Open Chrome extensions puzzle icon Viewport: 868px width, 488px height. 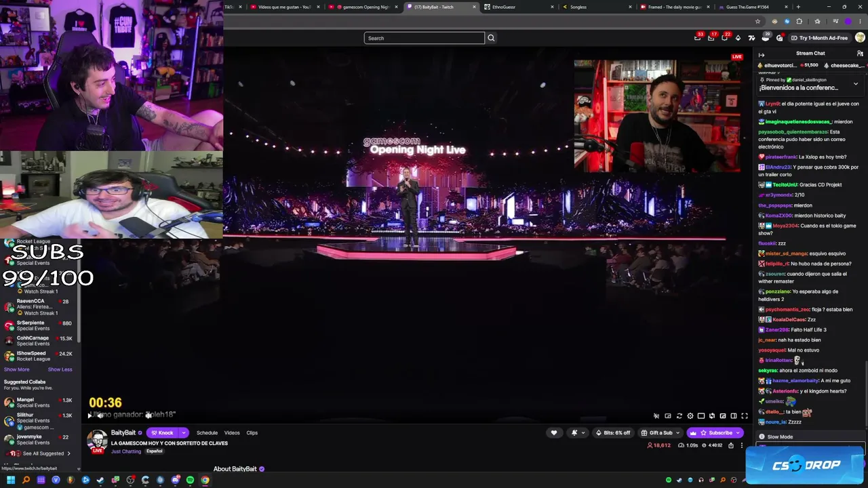799,22
